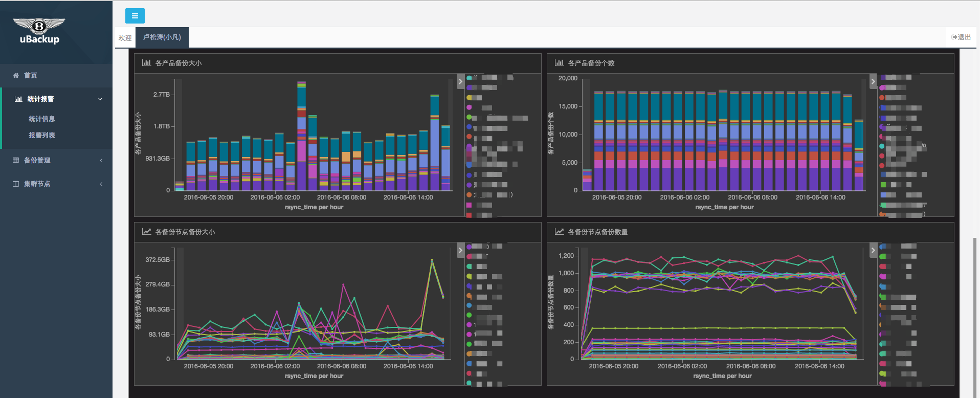
Task: Click the green square legend marker in 各产品备份个数
Action: 883,185
